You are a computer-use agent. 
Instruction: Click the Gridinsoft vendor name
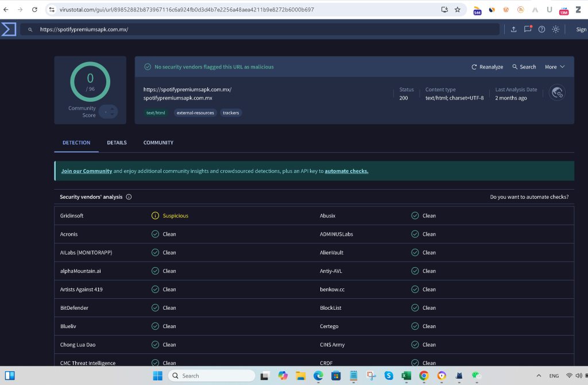tap(72, 215)
